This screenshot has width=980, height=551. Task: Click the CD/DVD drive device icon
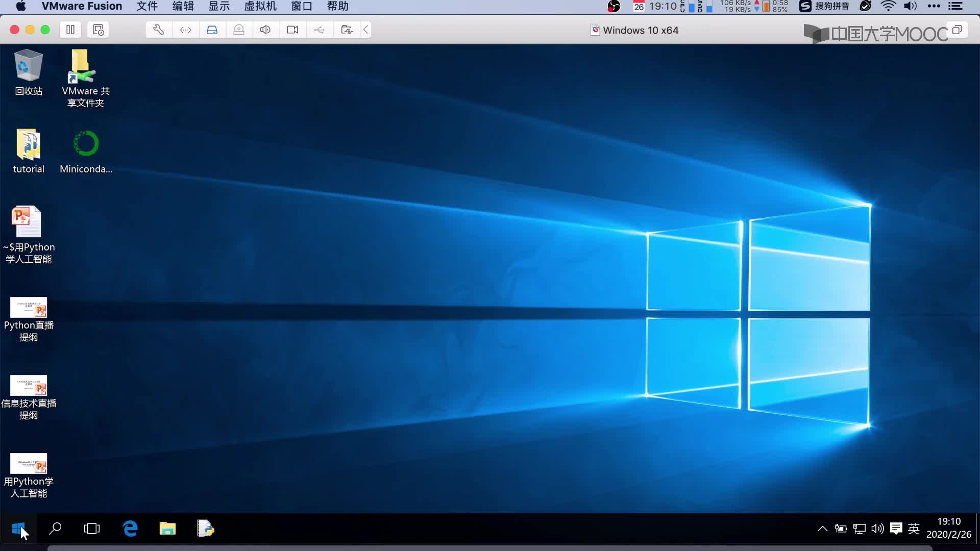click(x=239, y=30)
